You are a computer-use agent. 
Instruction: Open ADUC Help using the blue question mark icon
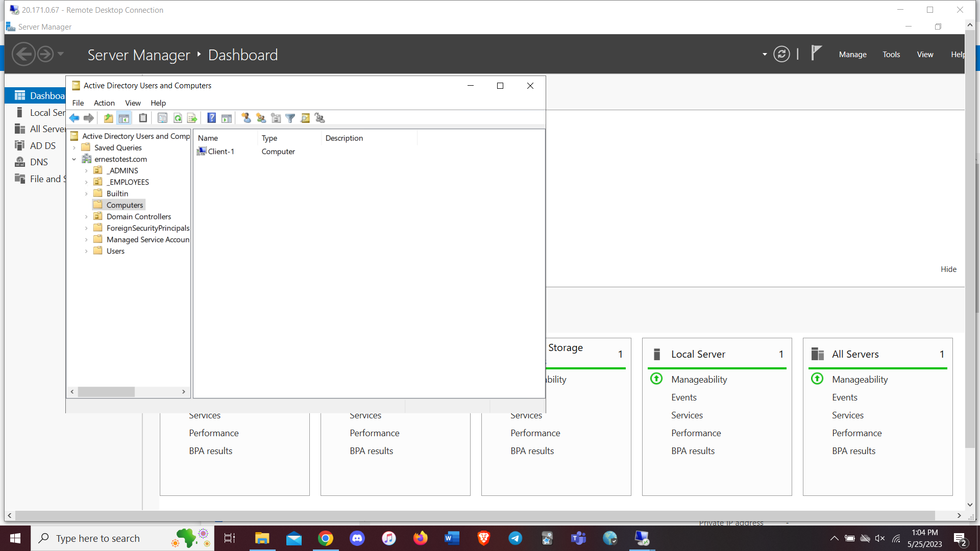click(x=211, y=118)
